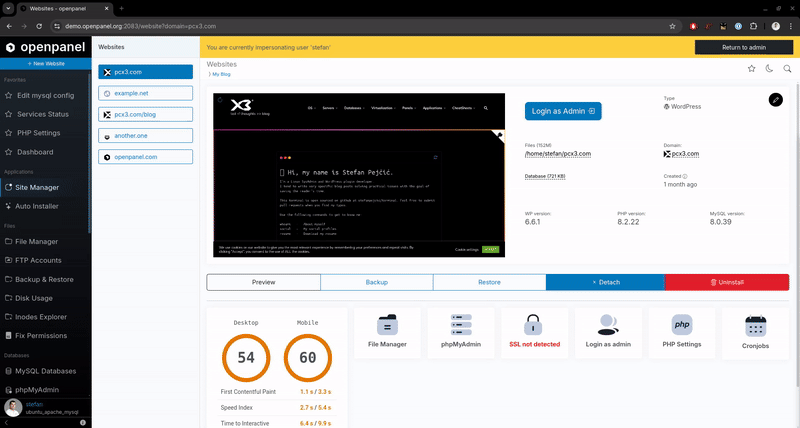
Task: Toggle dark mode moon icon
Action: (769, 68)
